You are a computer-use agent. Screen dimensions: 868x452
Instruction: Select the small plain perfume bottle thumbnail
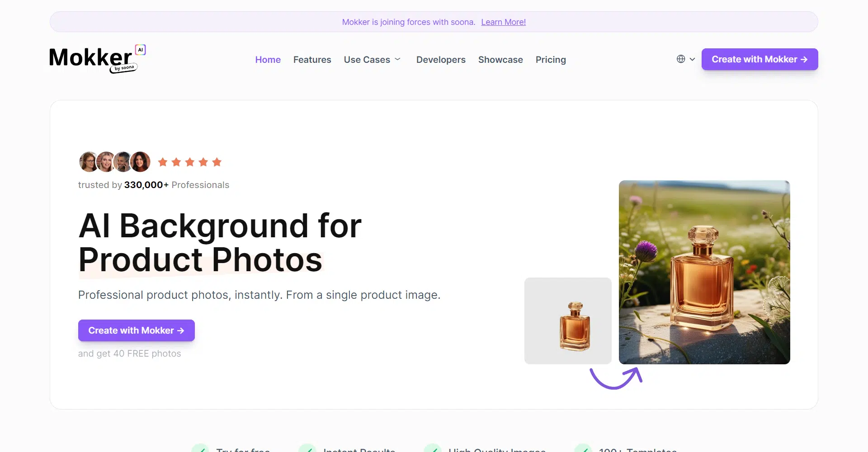(x=568, y=321)
